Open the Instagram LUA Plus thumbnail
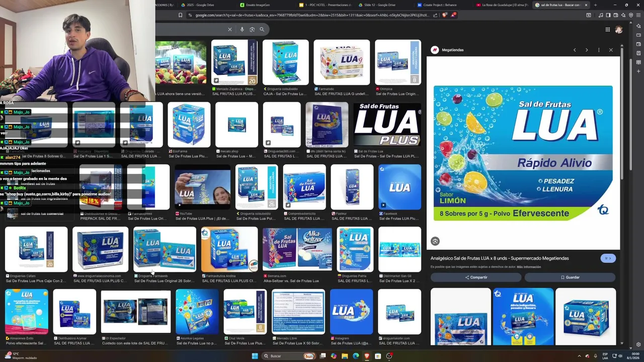 [351, 312]
